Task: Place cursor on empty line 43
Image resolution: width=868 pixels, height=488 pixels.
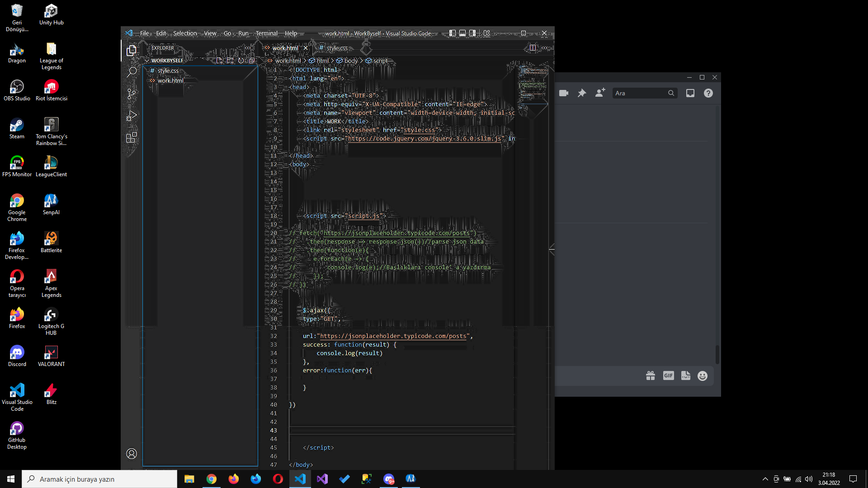Action: coord(402,431)
